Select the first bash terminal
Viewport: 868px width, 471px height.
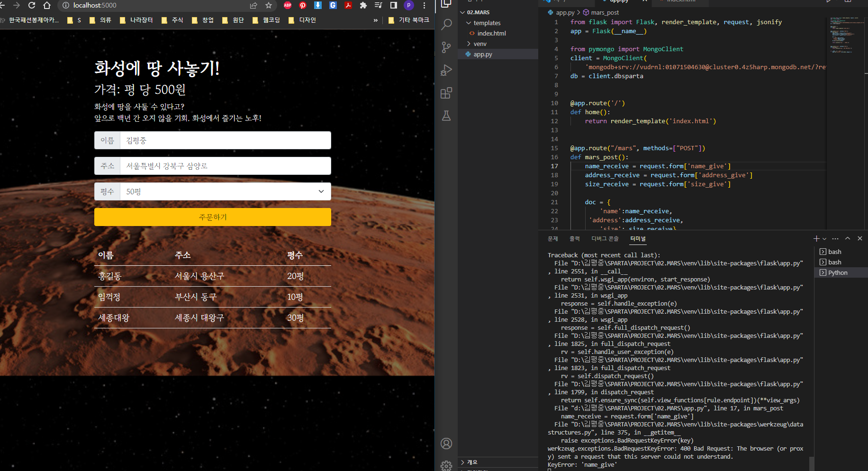[841, 252]
